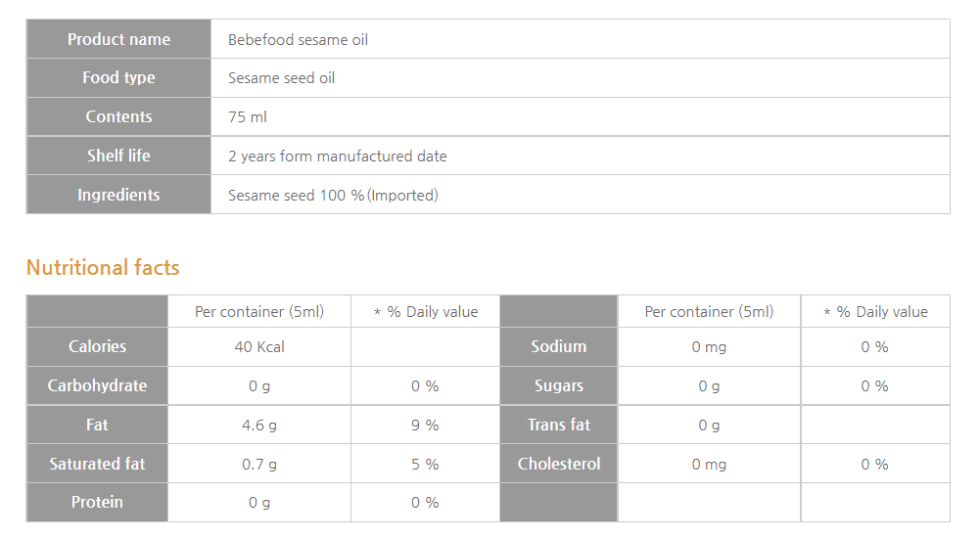Click the "Cholesterol" row label
This screenshot has width=980, height=538.
558,464
